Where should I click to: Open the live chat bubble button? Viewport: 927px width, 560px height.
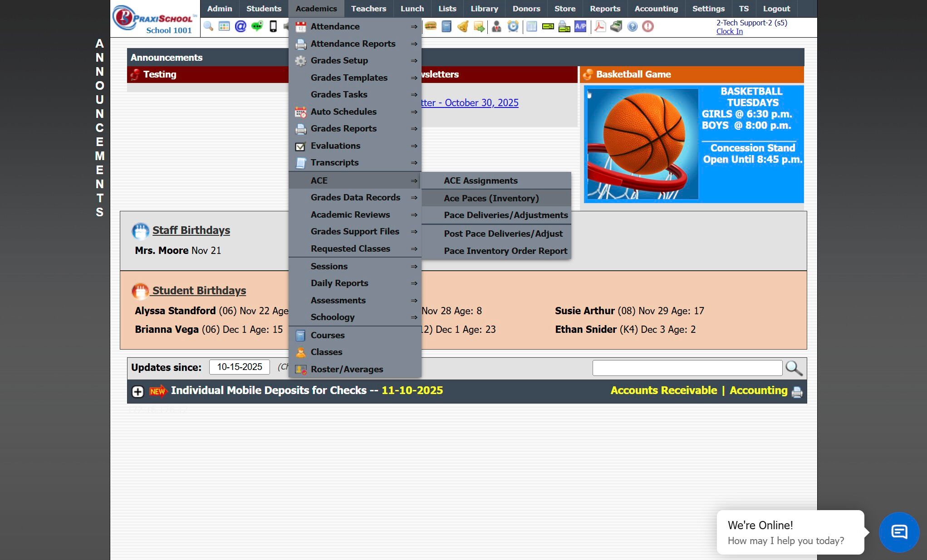[x=899, y=532]
